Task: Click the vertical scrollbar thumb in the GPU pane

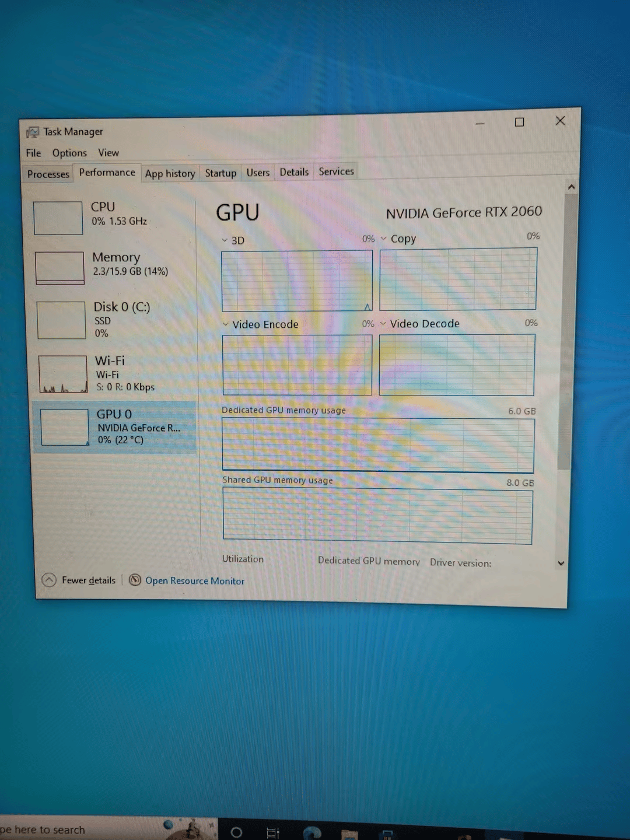Action: point(567,331)
